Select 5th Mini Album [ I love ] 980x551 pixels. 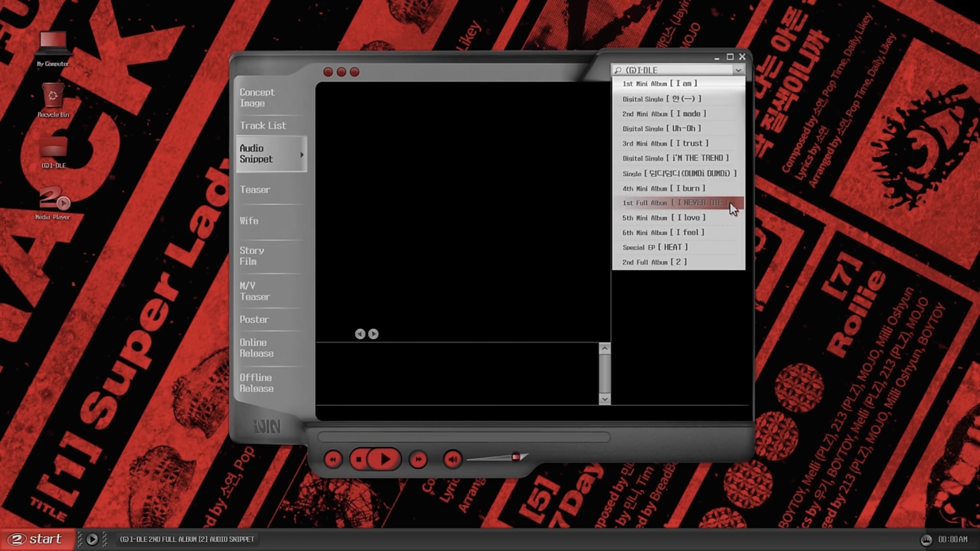(679, 218)
